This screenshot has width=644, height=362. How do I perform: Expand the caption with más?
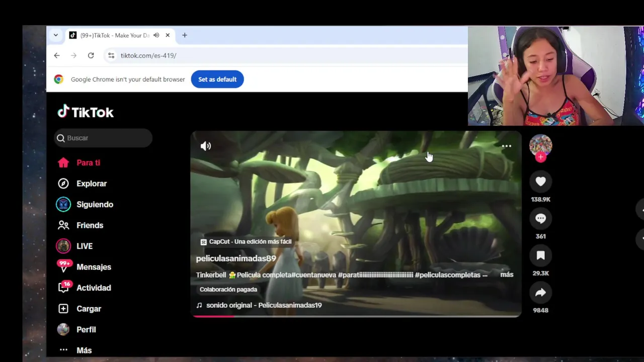click(507, 275)
